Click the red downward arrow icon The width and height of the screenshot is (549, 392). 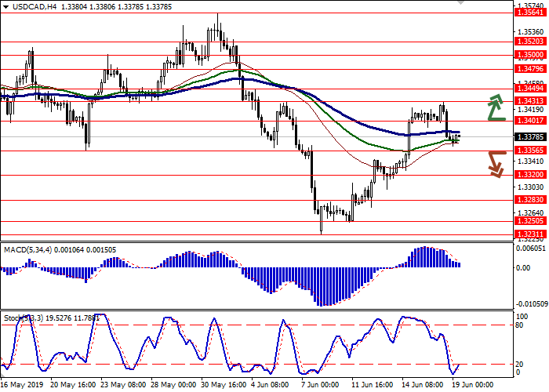496,164
